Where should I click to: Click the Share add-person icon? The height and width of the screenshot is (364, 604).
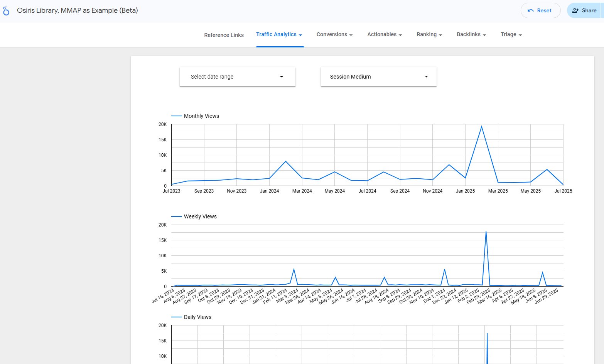coord(575,11)
